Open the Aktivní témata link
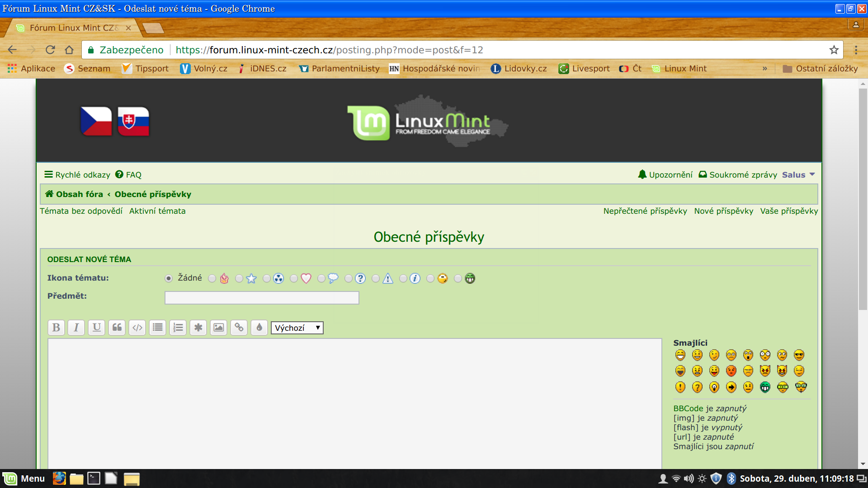The width and height of the screenshot is (868, 488). (157, 211)
